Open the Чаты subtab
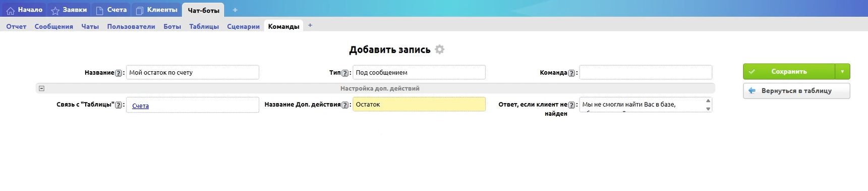Viewport: 868px width, 191px height. pyautogui.click(x=90, y=26)
